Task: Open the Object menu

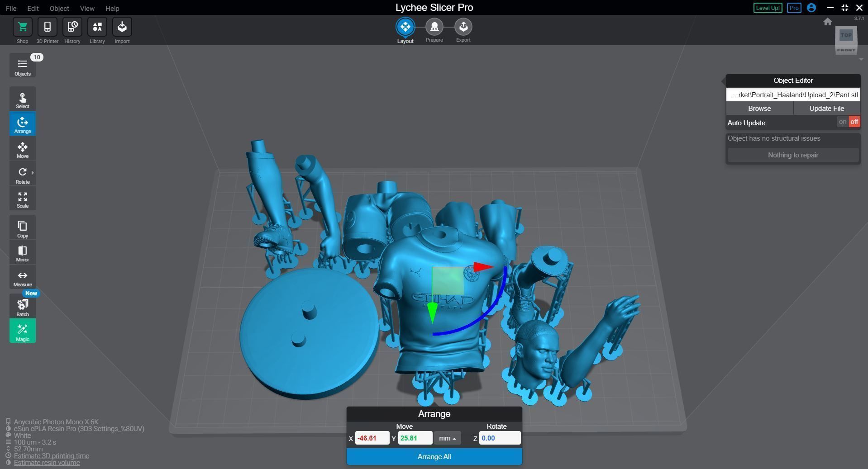Action: 59,8
